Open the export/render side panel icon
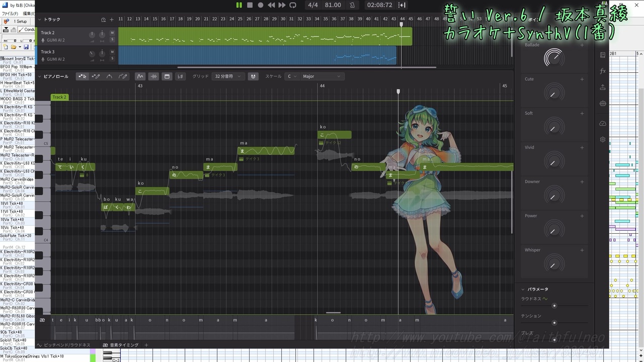This screenshot has height=362, width=644. (603, 87)
